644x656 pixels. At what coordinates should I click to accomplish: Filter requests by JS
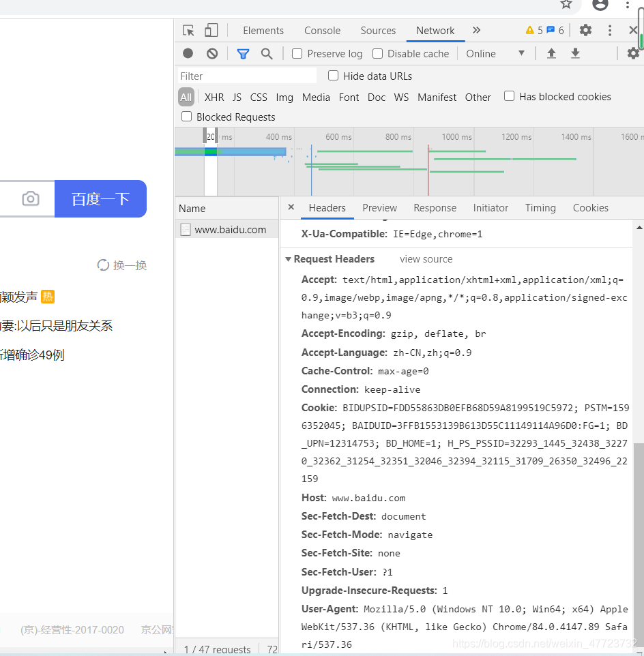pos(237,97)
